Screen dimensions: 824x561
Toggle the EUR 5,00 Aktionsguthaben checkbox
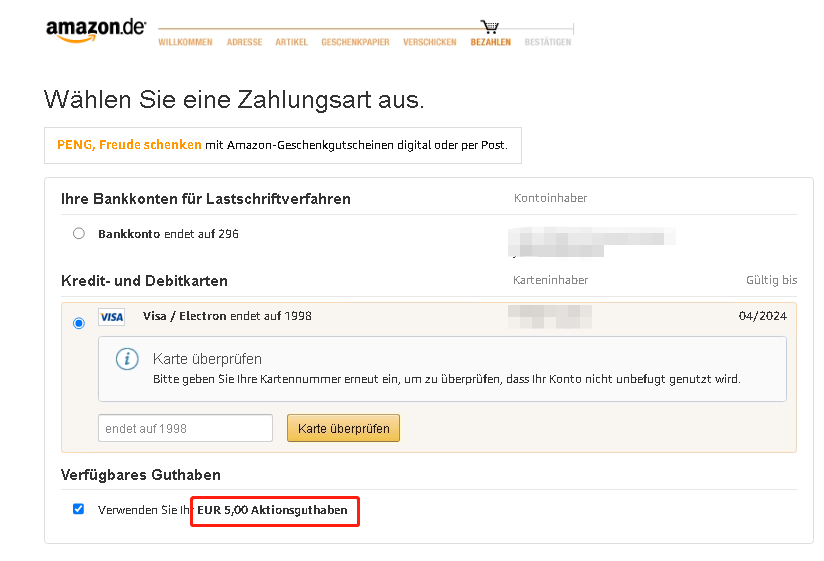(78, 509)
